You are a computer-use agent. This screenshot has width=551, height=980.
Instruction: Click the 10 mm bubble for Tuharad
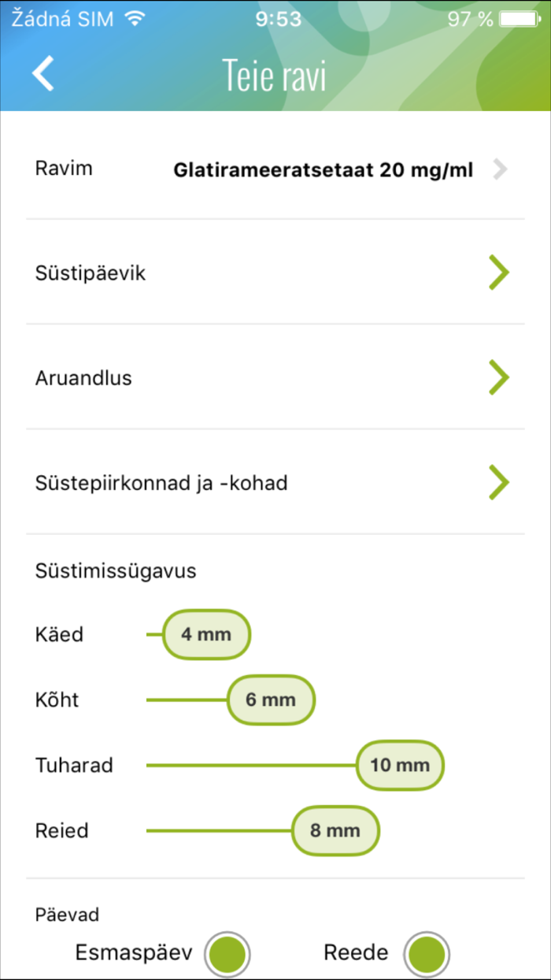coord(400,765)
